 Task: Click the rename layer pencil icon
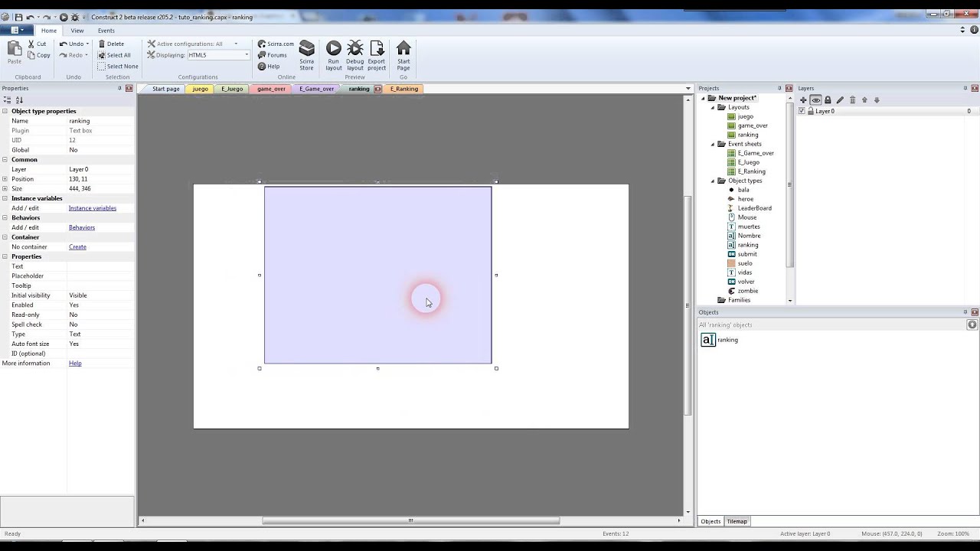tap(840, 100)
